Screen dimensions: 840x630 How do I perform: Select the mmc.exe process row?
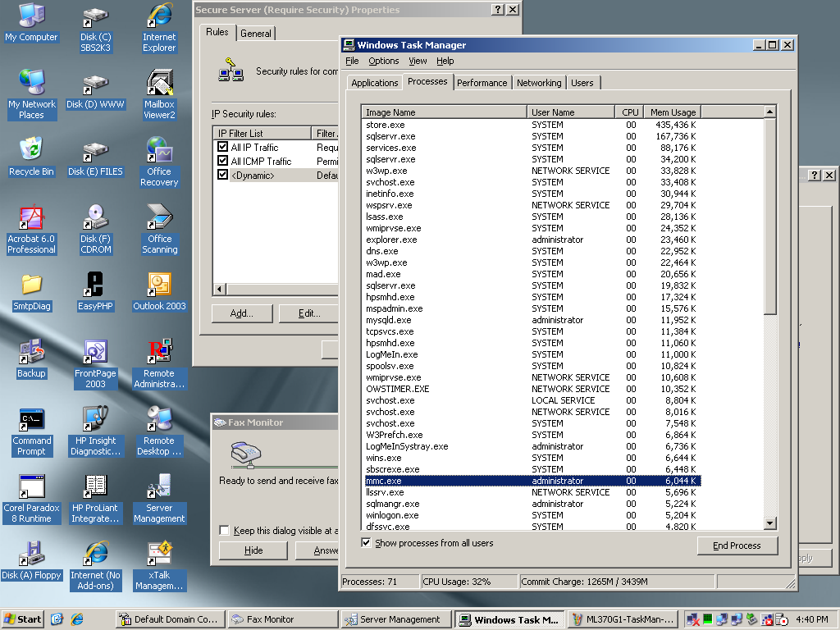[x=532, y=481]
